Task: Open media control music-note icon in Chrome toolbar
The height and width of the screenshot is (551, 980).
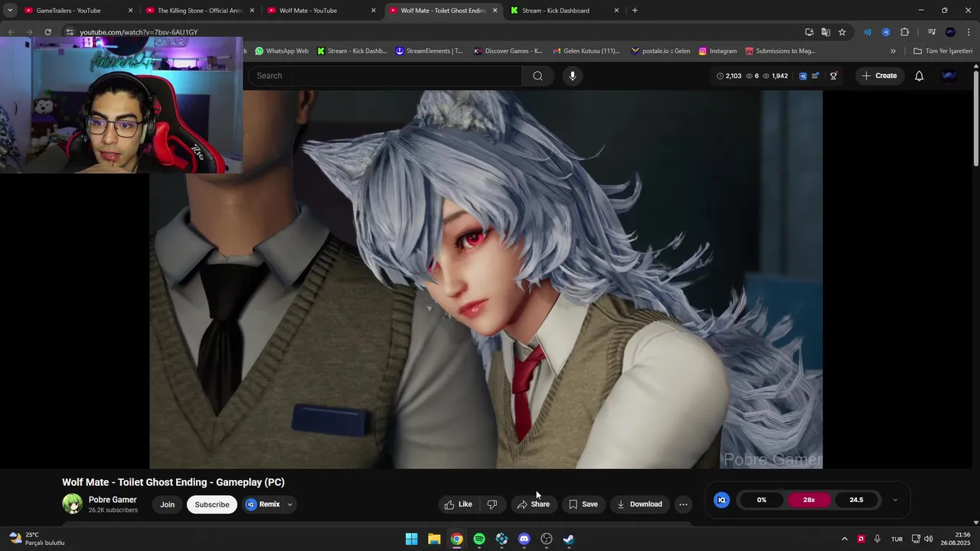Action: pos(932,32)
